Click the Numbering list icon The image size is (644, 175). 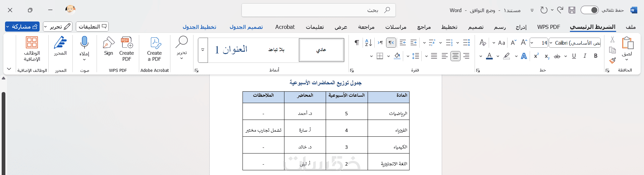pyautogui.click(x=449, y=43)
